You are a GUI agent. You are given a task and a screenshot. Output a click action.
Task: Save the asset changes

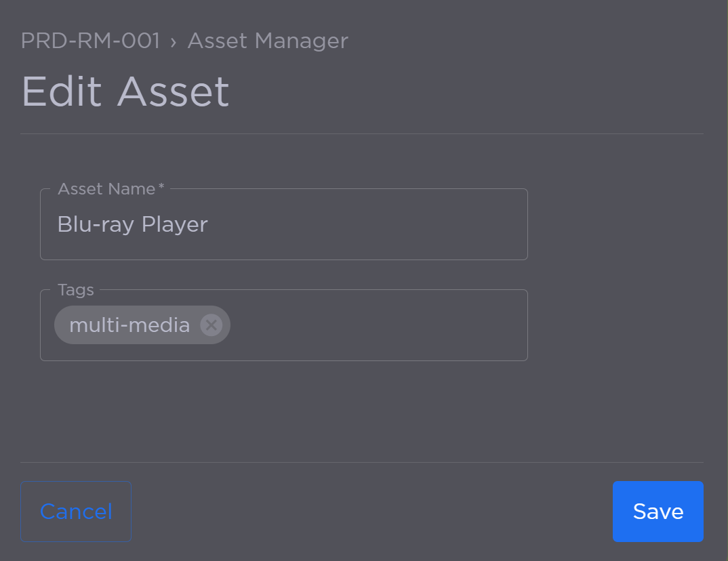click(x=657, y=512)
